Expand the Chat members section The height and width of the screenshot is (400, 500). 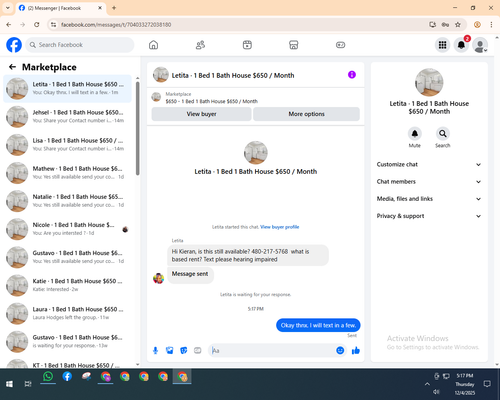[429, 182]
